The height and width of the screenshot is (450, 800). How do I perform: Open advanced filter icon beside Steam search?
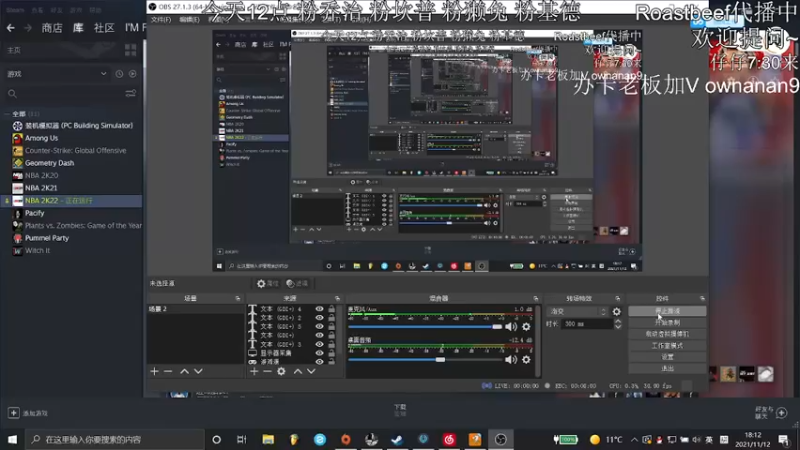[x=131, y=93]
